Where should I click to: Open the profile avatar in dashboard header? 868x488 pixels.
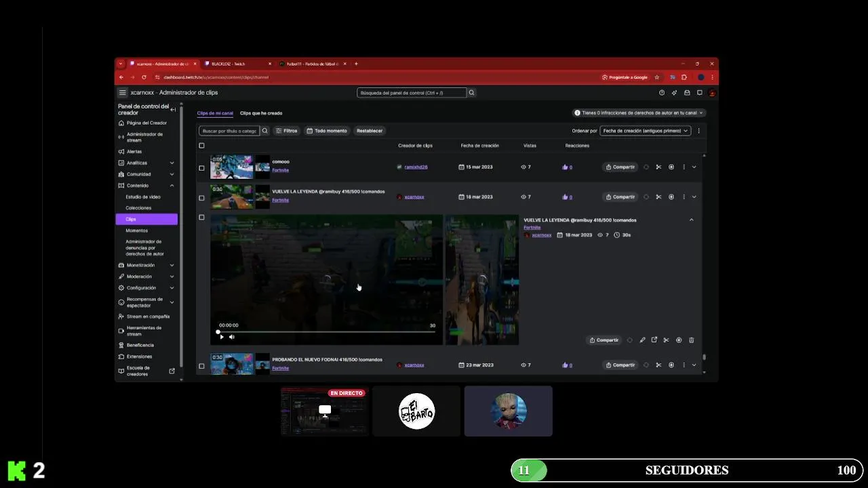pos(712,93)
